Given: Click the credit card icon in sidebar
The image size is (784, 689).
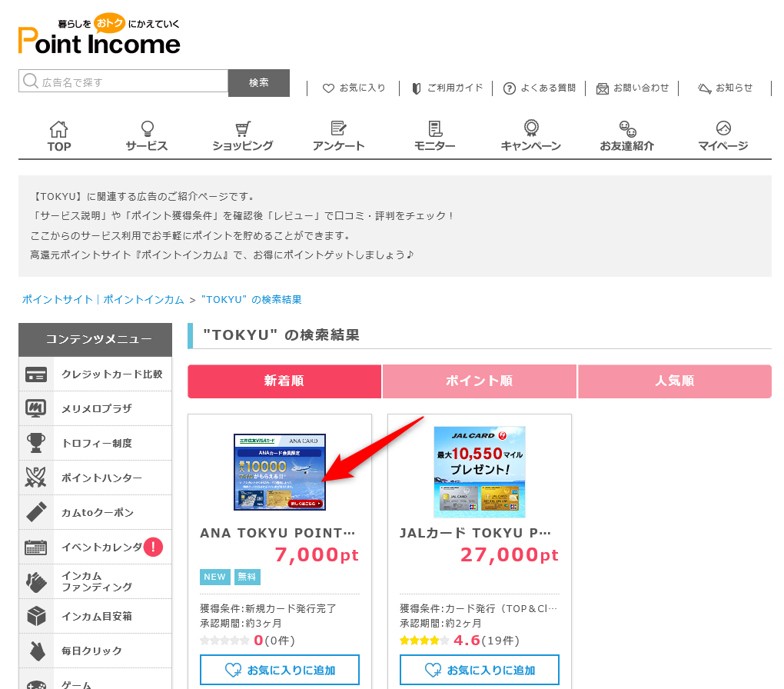Looking at the screenshot, I should 36,374.
